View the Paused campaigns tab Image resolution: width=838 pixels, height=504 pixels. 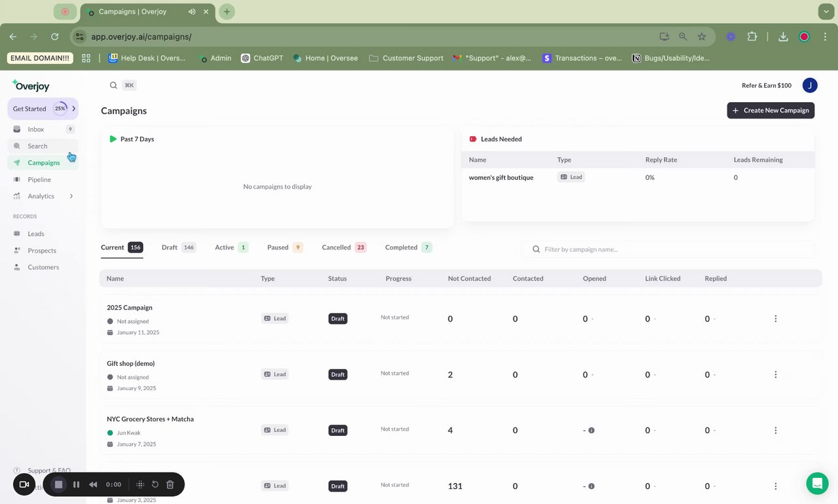pyautogui.click(x=285, y=247)
